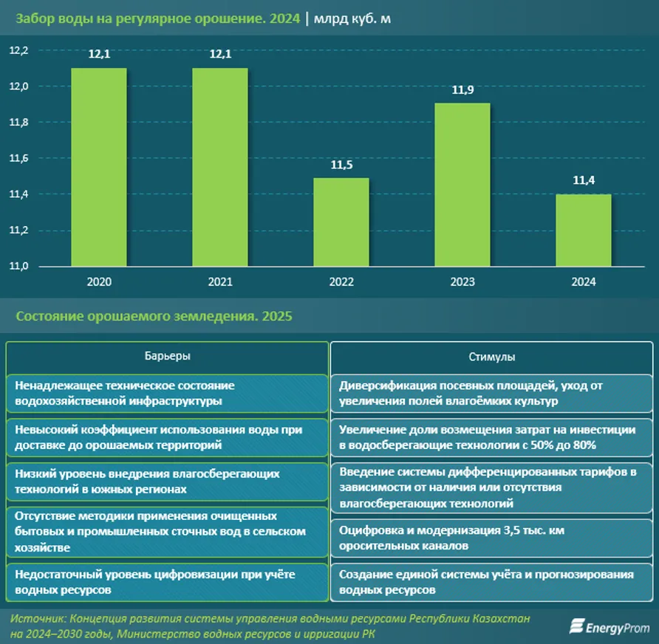This screenshot has width=659, height=644.
Task: Click the 2022 bar showing 11,5
Action: pos(341,222)
